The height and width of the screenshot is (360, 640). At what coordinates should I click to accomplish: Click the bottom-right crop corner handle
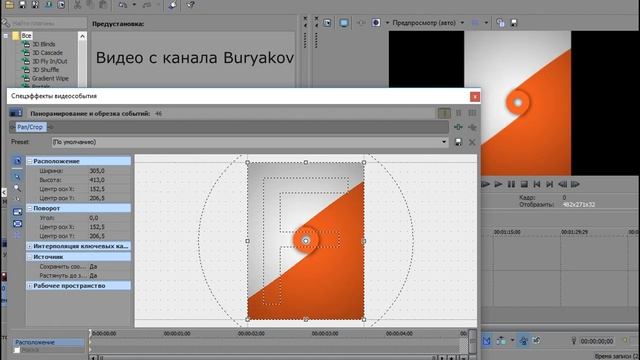coord(364,320)
